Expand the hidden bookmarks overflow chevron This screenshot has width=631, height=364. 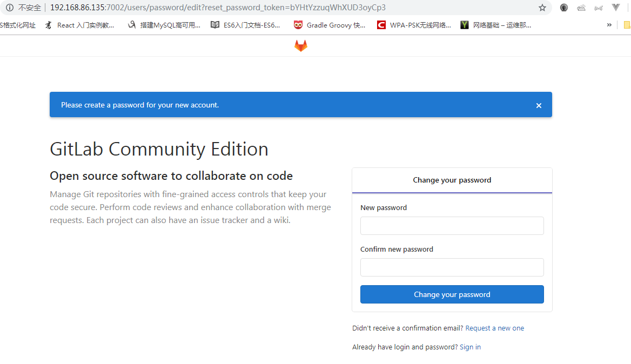(609, 24)
